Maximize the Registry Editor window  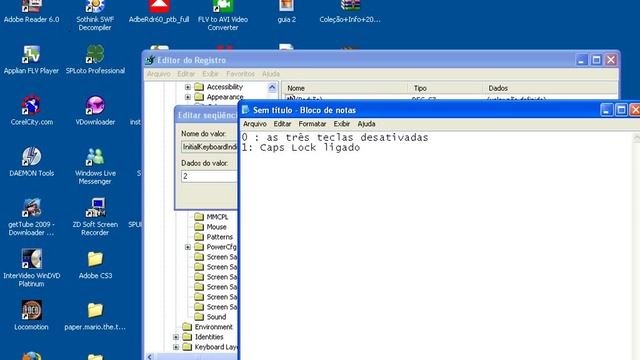pos(596,60)
